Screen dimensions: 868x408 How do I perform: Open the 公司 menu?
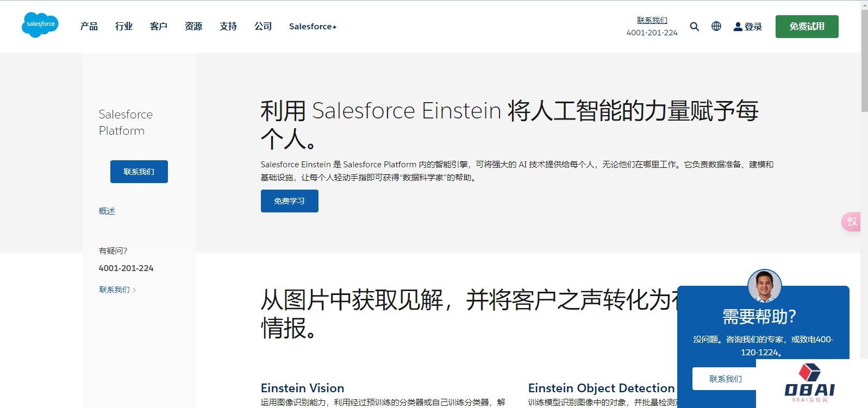coord(263,26)
